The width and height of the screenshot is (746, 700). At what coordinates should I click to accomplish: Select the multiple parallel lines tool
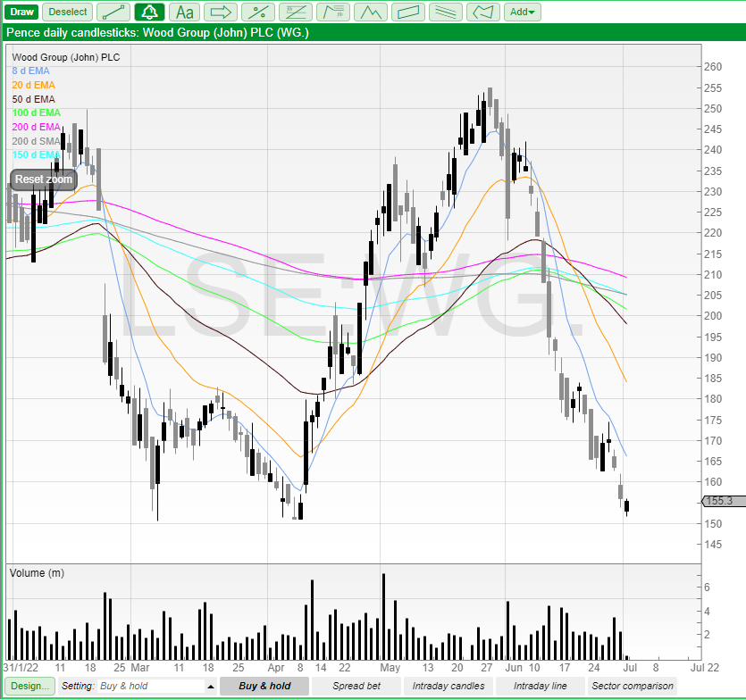[446, 12]
